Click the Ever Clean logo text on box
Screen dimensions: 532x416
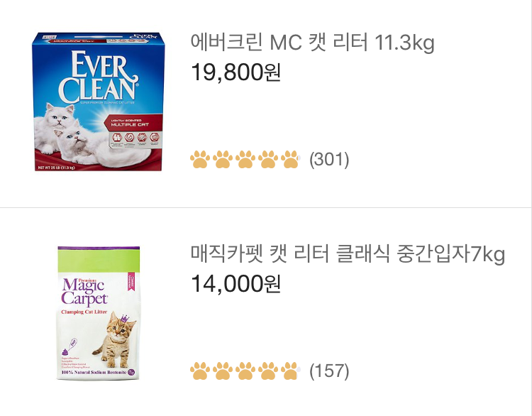point(96,76)
